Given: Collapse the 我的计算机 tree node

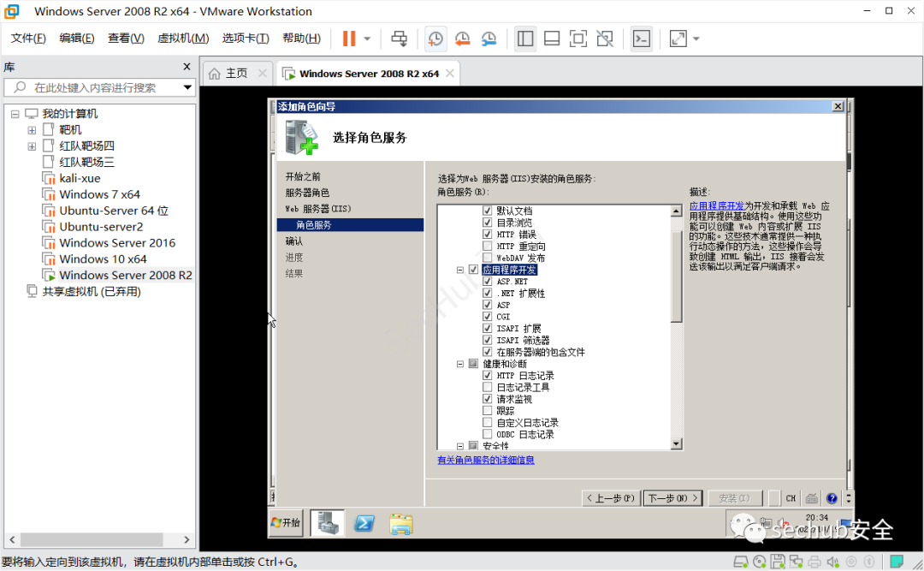Looking at the screenshot, I should pyautogui.click(x=15, y=115).
